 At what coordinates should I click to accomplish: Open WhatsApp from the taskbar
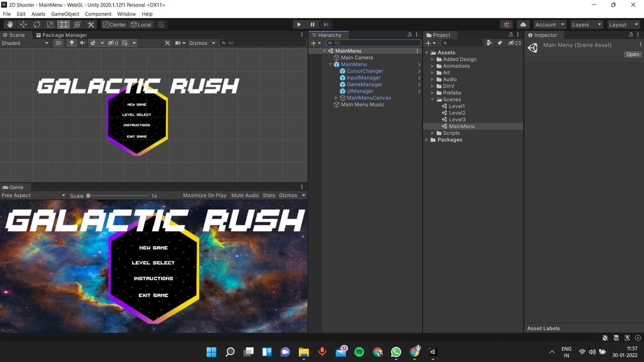point(396,352)
